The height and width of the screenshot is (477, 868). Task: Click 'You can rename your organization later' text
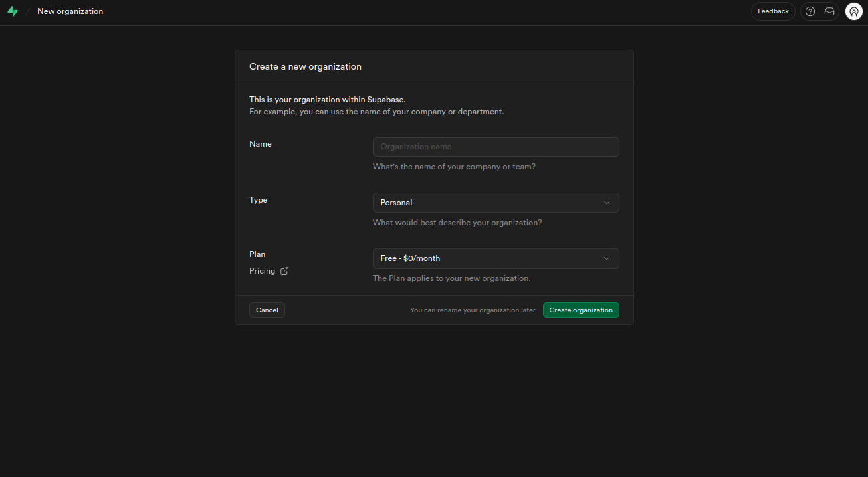click(473, 310)
